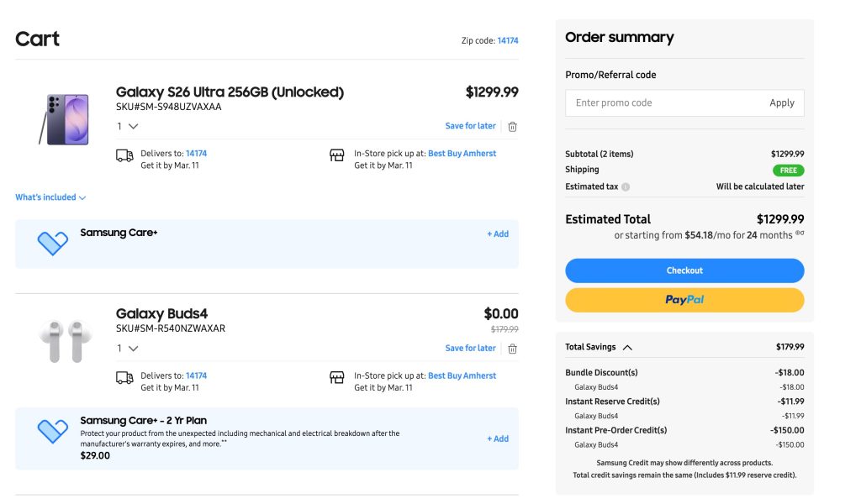This screenshot has height=504, width=861.
Task: Collapse the Total Savings section
Action: click(627, 347)
